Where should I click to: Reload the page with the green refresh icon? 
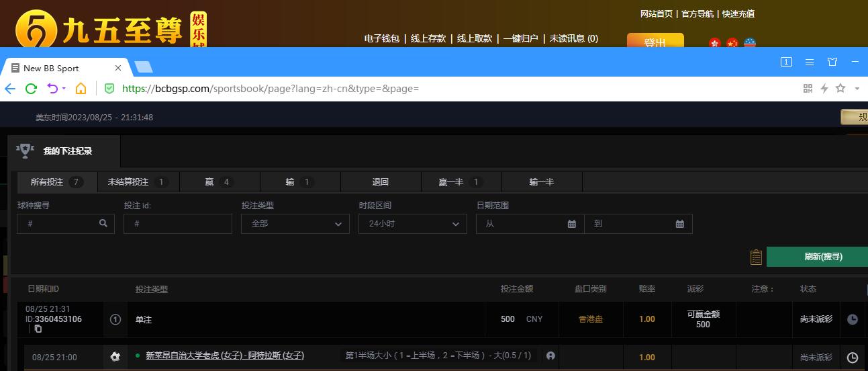click(31, 88)
